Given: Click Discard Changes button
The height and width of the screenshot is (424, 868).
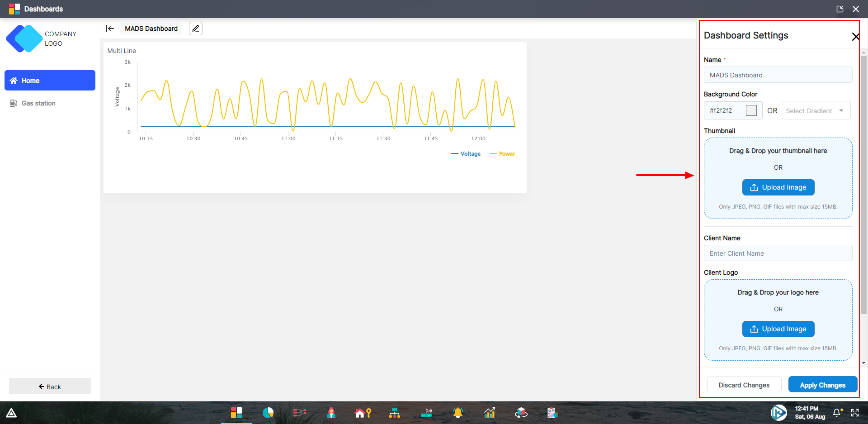Looking at the screenshot, I should (x=744, y=385).
